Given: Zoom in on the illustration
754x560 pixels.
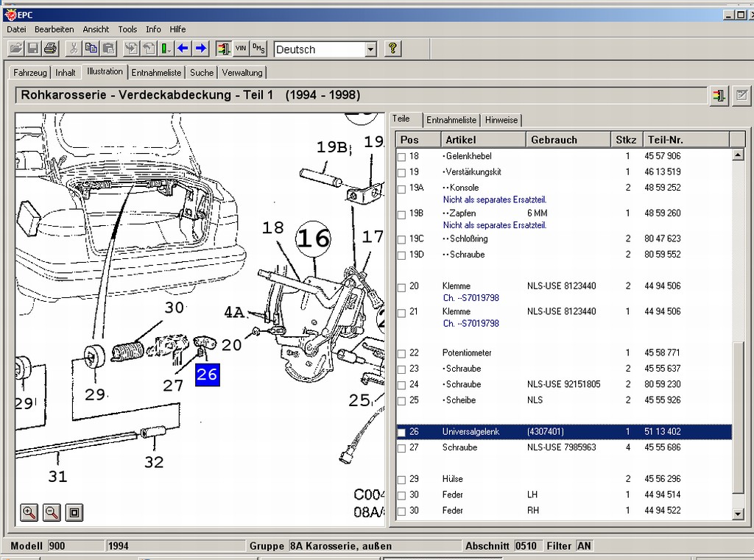Looking at the screenshot, I should coord(29,512).
